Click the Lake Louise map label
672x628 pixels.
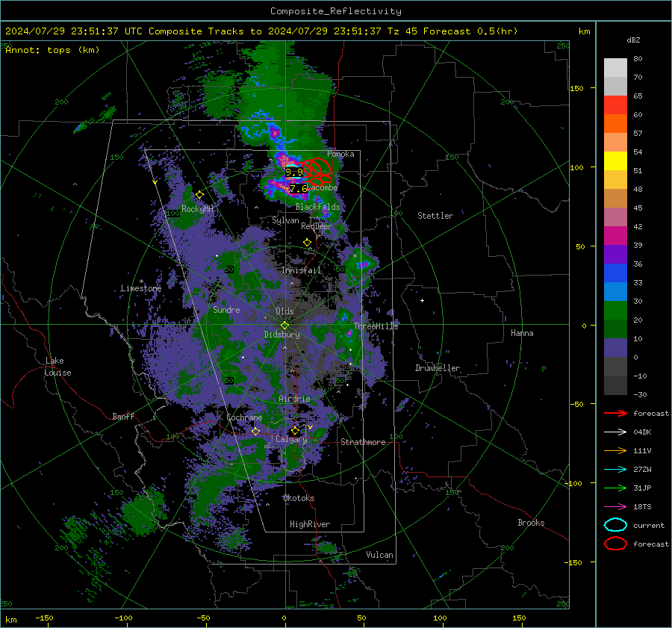(x=58, y=367)
